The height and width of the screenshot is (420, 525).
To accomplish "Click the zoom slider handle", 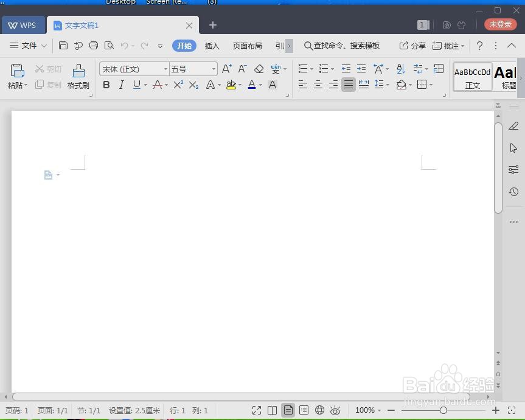I will pyautogui.click(x=443, y=410).
